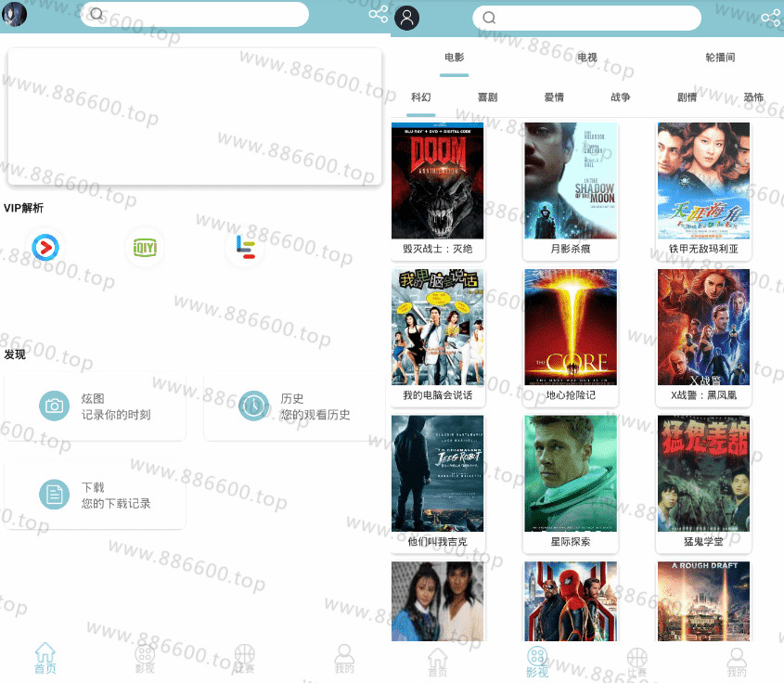Open the iQIYI VIP parsing icon
Image resolution: width=784 pixels, height=683 pixels.
pyautogui.click(x=145, y=248)
